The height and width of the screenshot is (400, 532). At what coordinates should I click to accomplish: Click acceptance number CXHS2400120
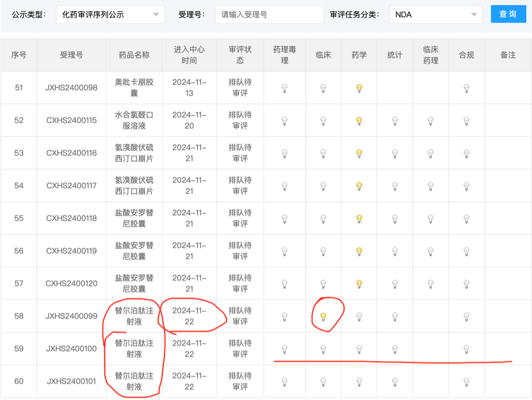(71, 283)
